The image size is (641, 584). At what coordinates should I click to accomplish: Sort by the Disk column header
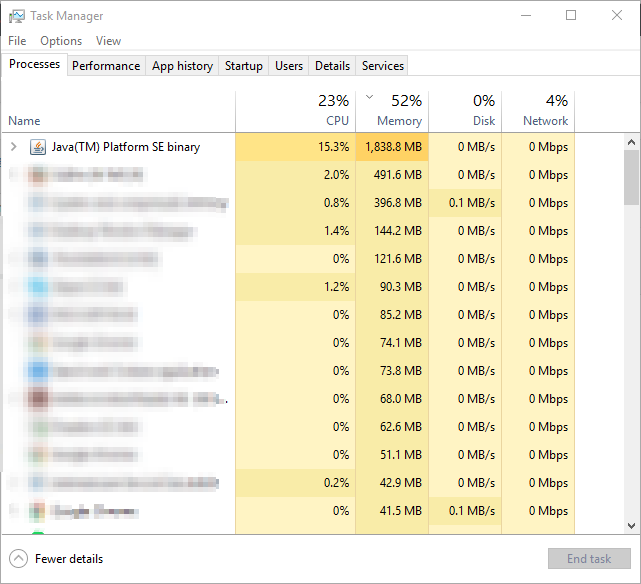coord(465,112)
